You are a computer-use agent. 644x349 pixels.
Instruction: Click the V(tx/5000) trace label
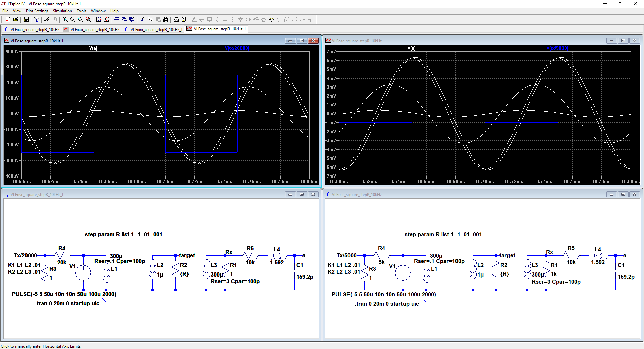[x=557, y=48]
